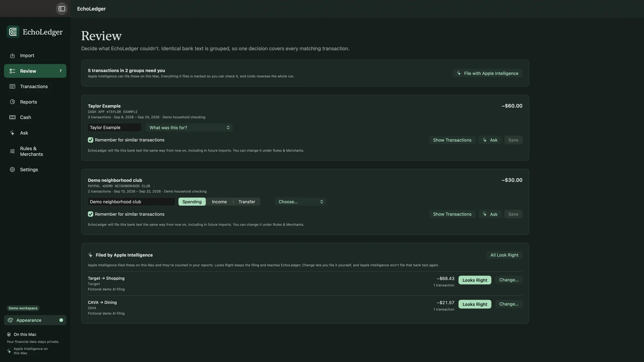Select Income type for Demo neighborhood club
644x362 pixels.
click(x=219, y=202)
